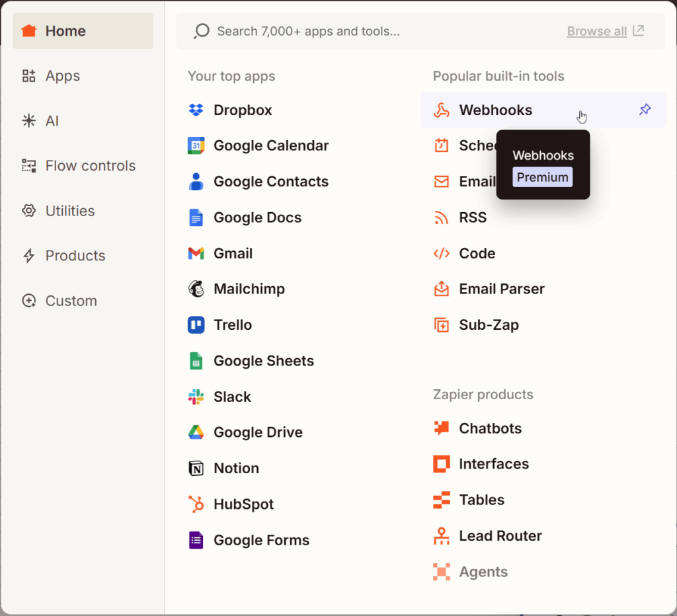The width and height of the screenshot is (677, 616).
Task: Open the Webhooks built-in tool icon
Action: pos(441,110)
